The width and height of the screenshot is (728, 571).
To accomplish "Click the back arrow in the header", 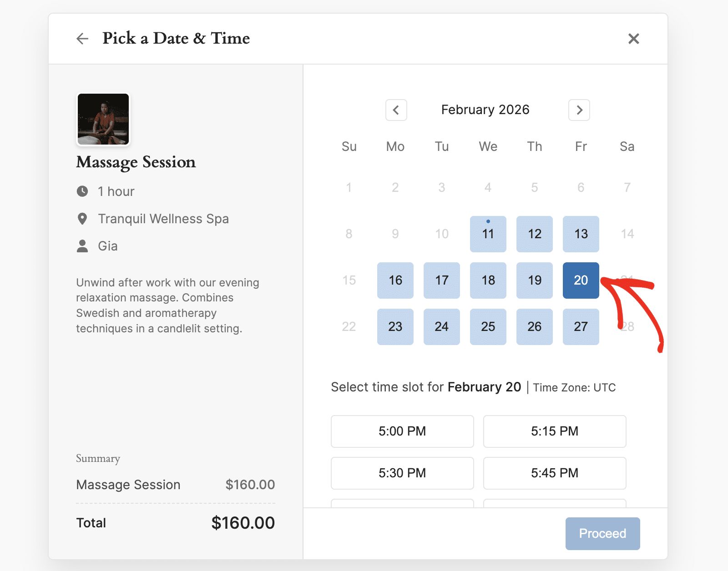I will 82,39.
